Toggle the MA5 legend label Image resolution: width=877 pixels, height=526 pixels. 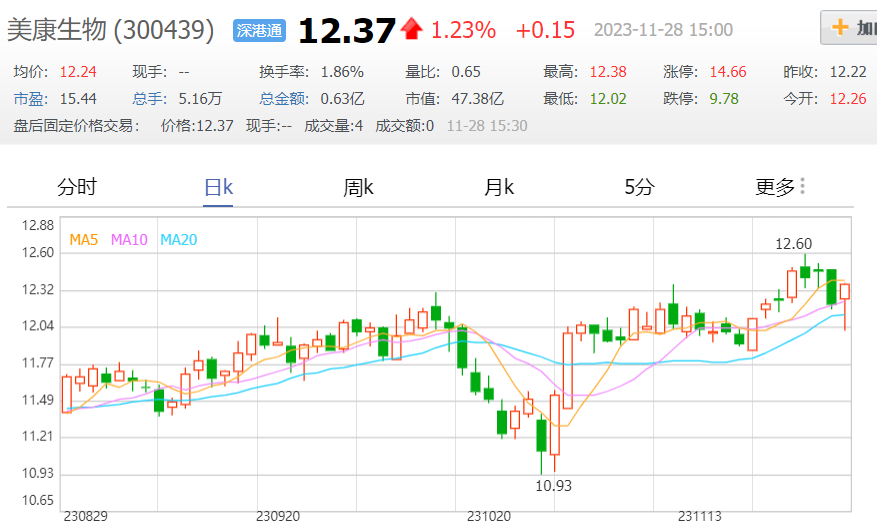click(x=83, y=240)
